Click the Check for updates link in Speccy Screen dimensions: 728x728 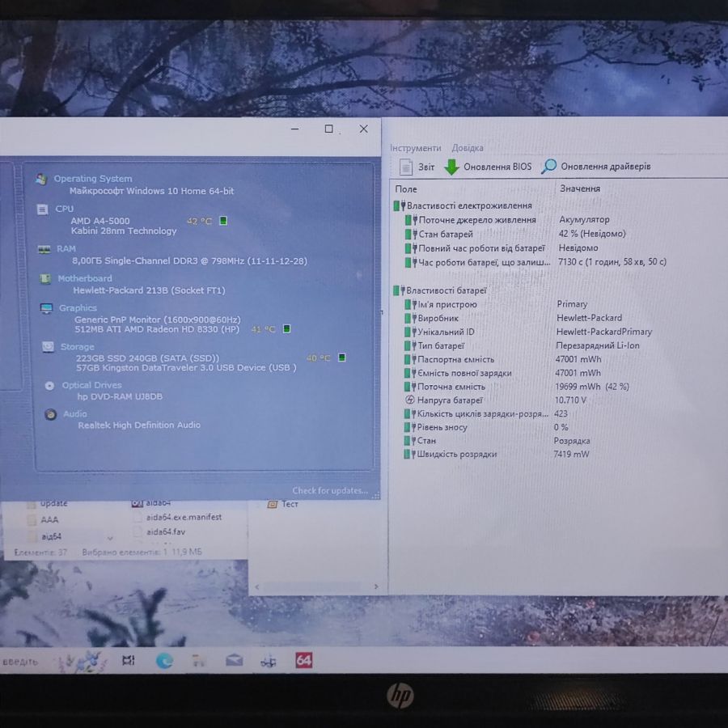coord(330,491)
